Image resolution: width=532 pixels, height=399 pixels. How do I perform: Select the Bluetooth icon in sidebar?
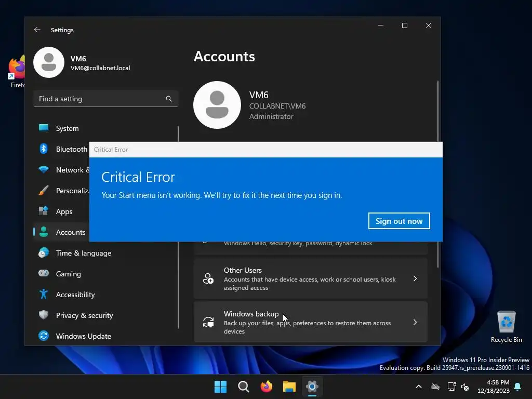[44, 149]
